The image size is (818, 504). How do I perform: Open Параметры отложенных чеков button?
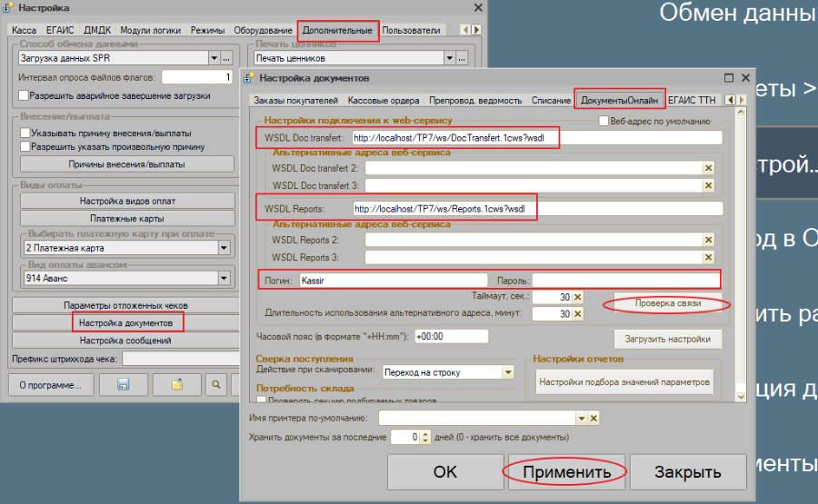tap(125, 305)
